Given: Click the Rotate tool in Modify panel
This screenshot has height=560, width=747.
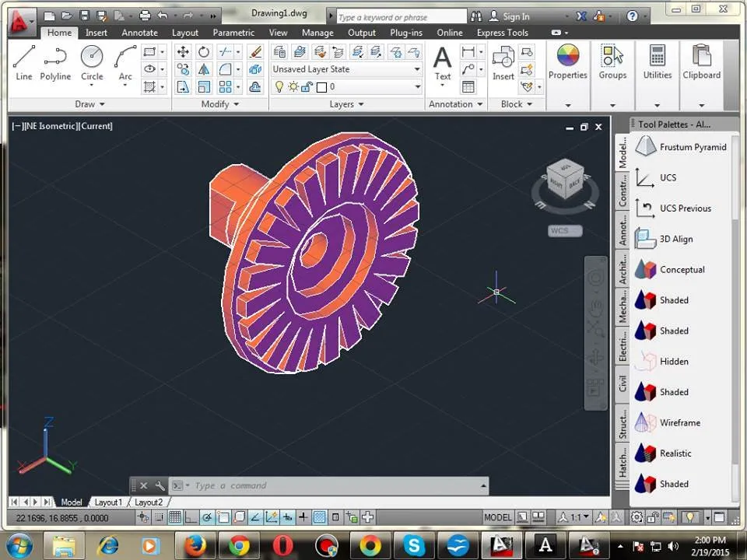Looking at the screenshot, I should pos(204,51).
